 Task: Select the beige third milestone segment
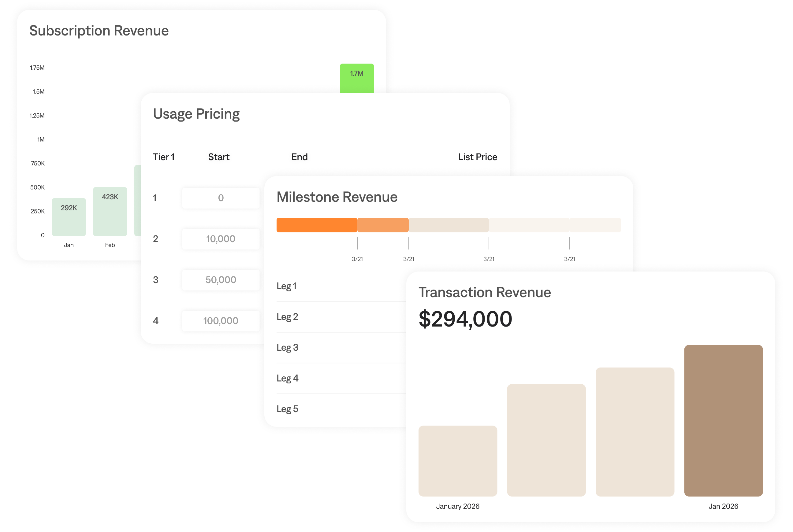[449, 225]
